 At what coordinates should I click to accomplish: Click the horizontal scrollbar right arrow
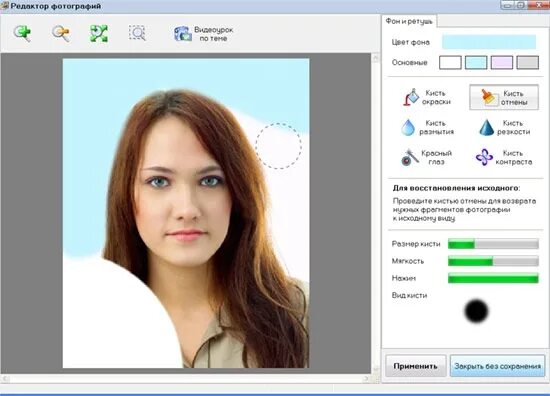[366, 379]
